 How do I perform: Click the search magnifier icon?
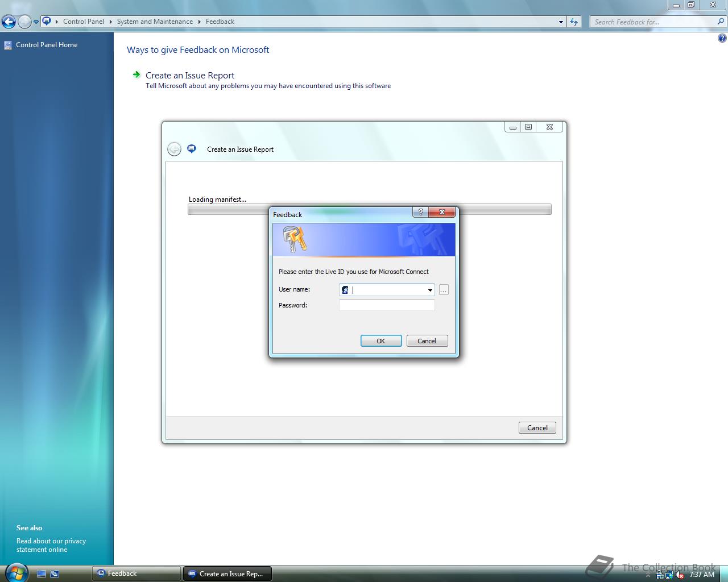(x=721, y=22)
